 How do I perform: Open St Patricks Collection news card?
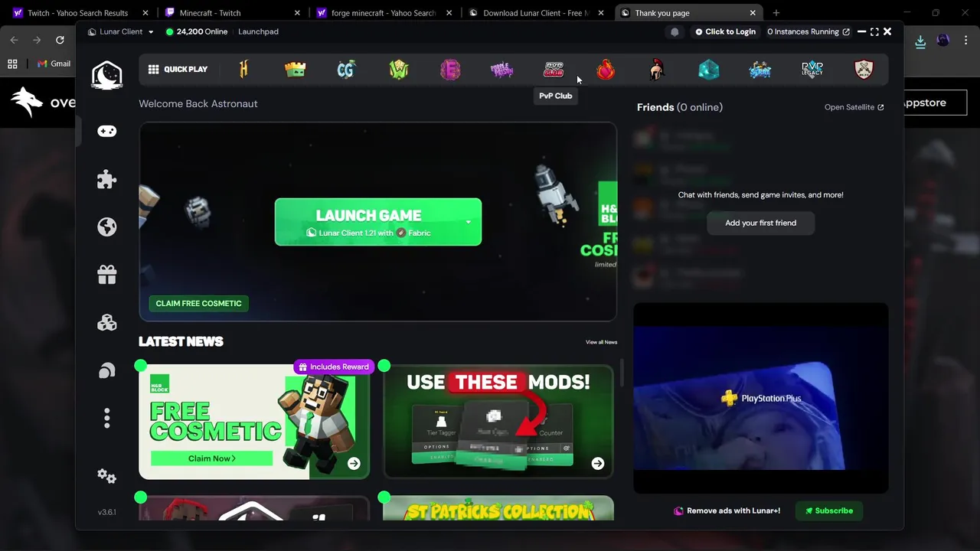(x=498, y=508)
